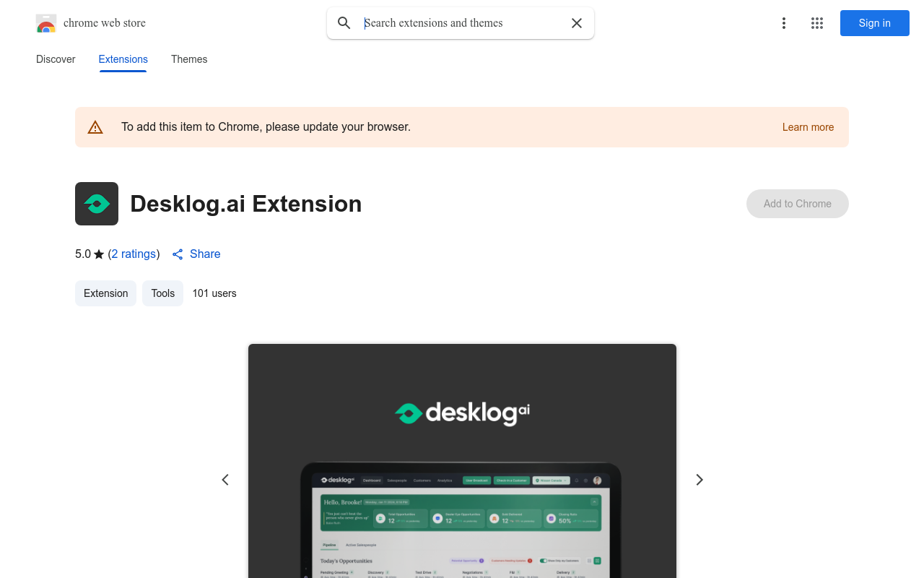Screen dimensions: 924x578
Task: Click the search magnifier icon
Action: click(x=344, y=23)
